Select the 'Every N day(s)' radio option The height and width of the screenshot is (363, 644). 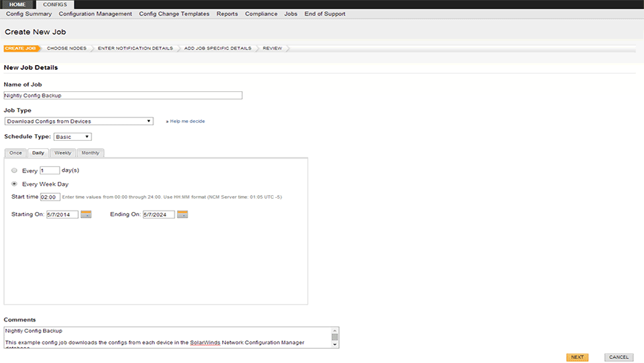point(15,170)
